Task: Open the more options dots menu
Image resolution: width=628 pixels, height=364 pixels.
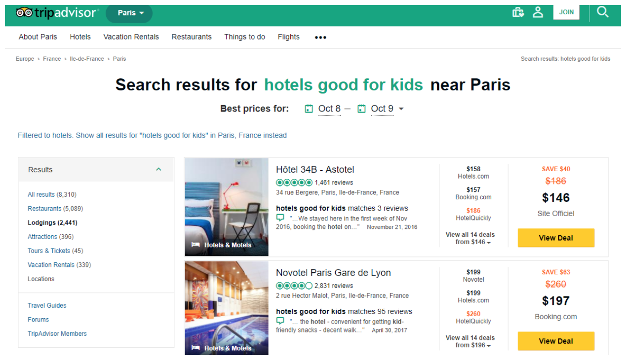Action: point(320,37)
